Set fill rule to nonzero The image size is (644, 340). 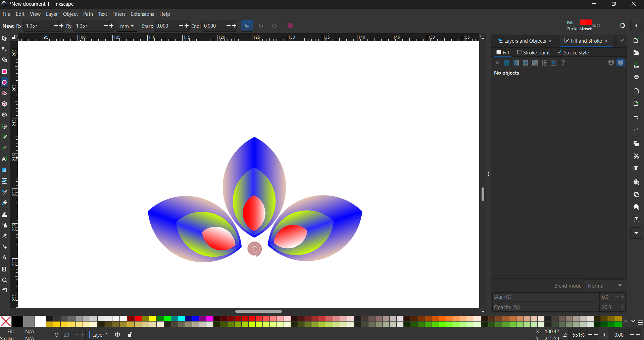(621, 63)
